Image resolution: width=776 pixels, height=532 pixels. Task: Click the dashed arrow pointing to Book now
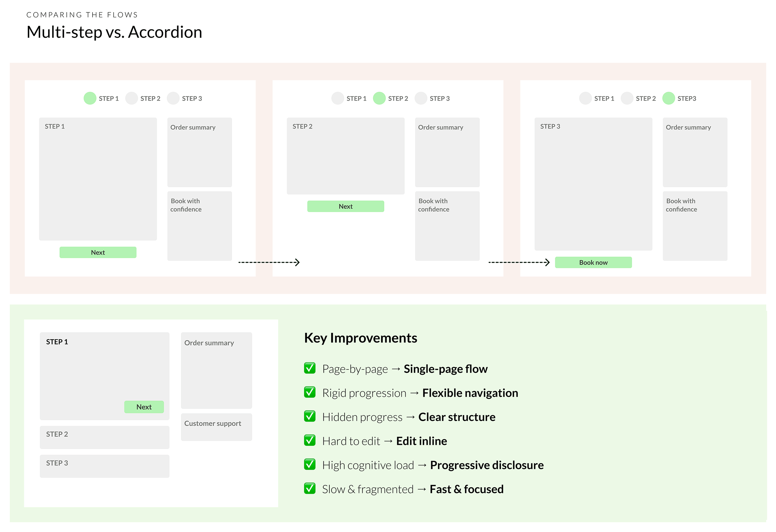(x=519, y=262)
